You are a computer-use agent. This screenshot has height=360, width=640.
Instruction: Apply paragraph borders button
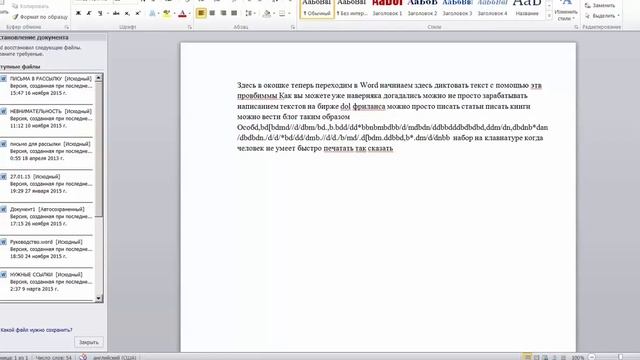(282, 13)
